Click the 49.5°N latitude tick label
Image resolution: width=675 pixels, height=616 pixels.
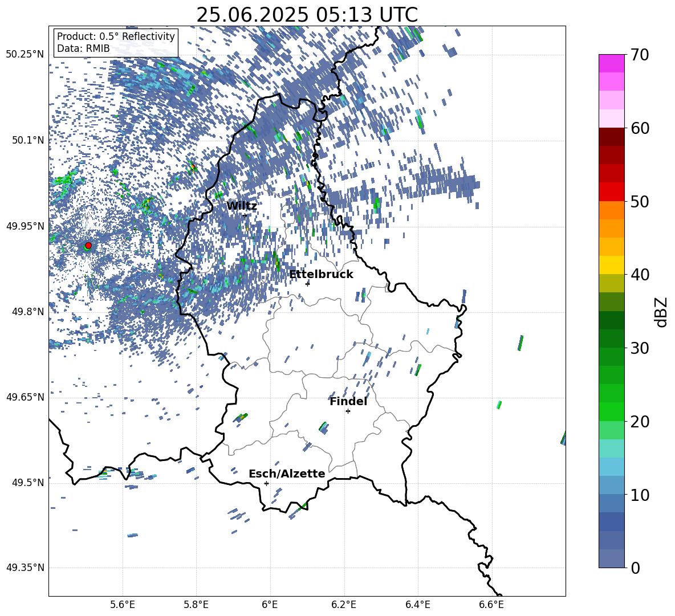point(28,483)
